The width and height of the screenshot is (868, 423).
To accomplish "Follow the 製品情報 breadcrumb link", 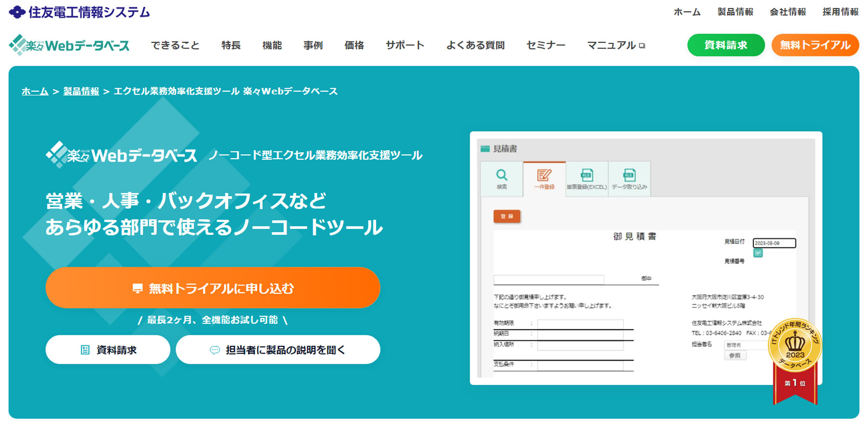I will tap(81, 91).
